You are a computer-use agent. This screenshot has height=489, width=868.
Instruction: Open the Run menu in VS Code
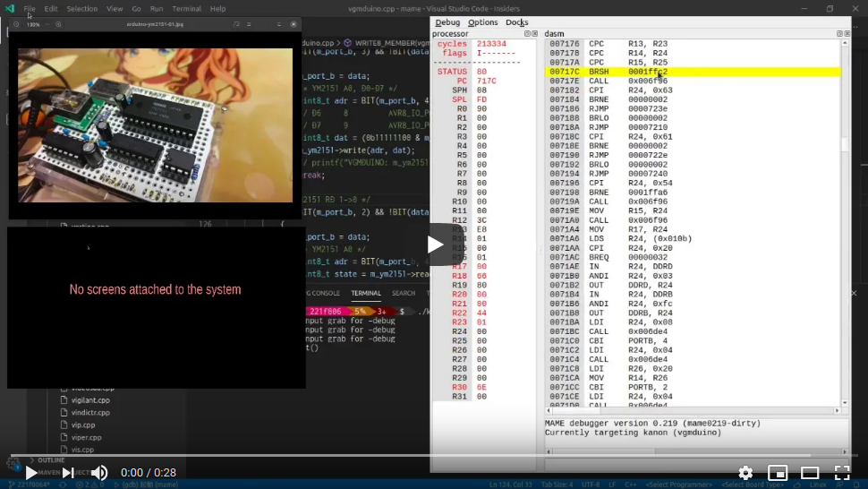tap(157, 8)
